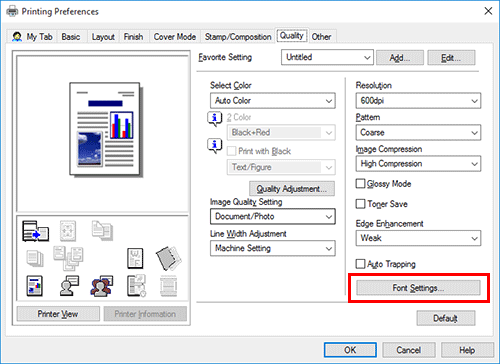Check the Print with Black checkbox

[x=232, y=151]
